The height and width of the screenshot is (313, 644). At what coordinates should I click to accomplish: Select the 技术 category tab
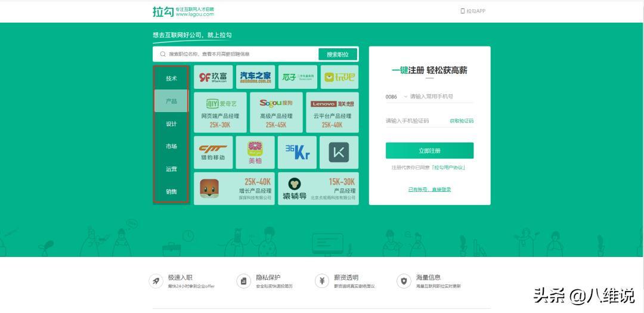click(x=171, y=79)
